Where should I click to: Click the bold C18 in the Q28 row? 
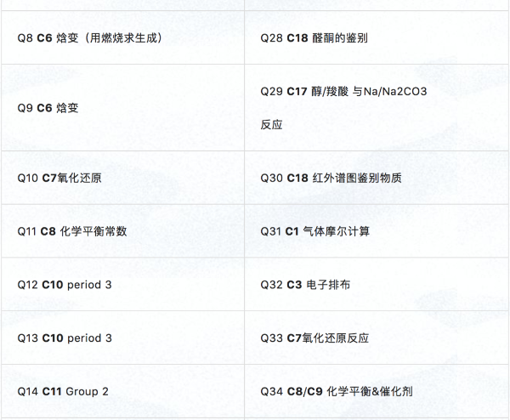click(x=297, y=38)
